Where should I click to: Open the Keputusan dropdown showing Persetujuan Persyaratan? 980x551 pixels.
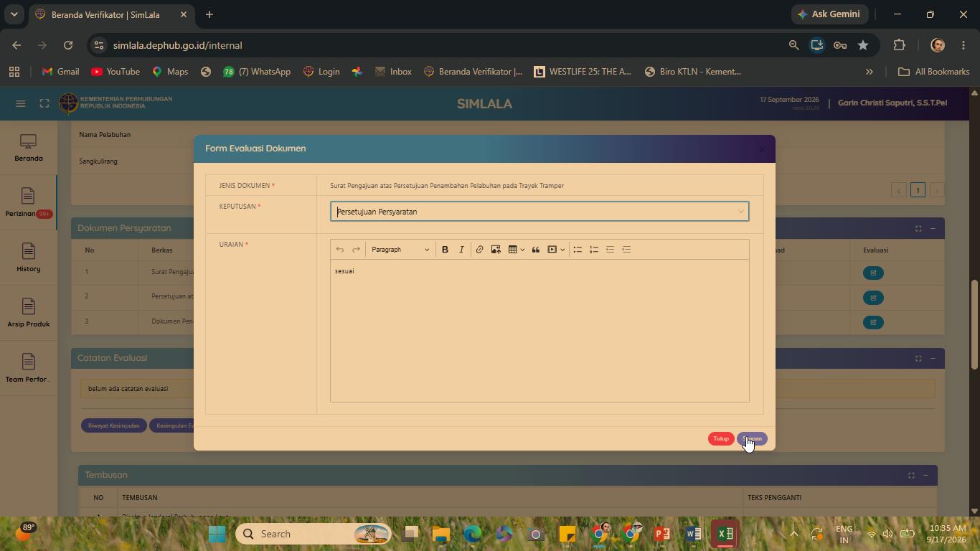[540, 212]
